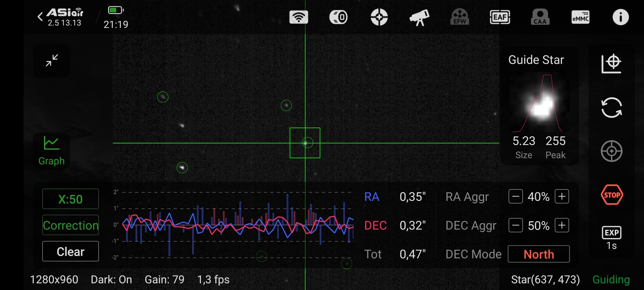Open the guide camera settings icon

(x=379, y=17)
